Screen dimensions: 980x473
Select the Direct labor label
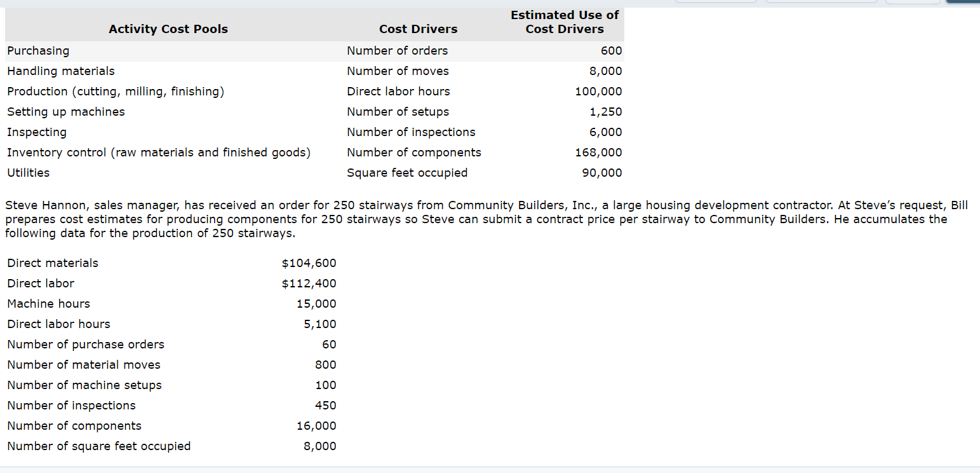pos(41,283)
